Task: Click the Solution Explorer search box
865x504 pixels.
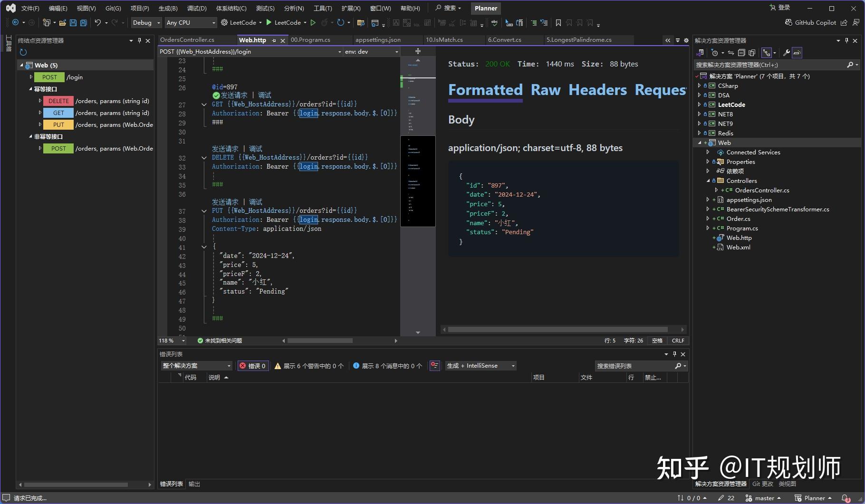Action: pos(777,65)
